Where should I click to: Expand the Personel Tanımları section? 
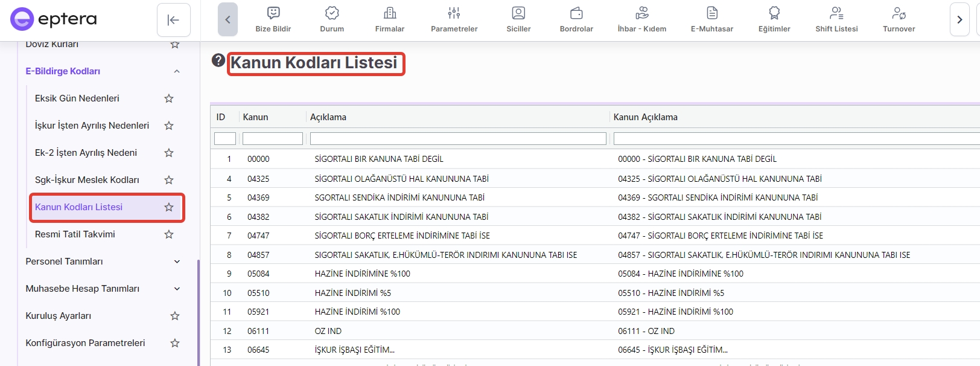point(177,262)
